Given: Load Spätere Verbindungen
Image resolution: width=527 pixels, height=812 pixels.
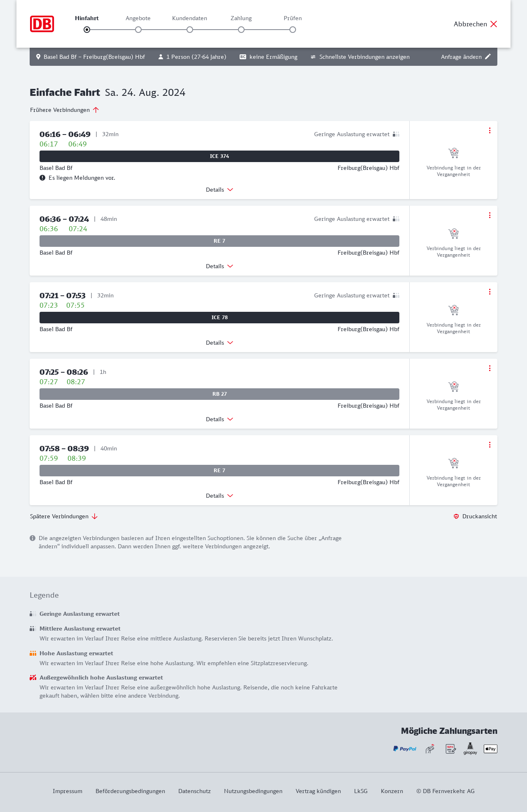Looking at the screenshot, I should [x=64, y=516].
